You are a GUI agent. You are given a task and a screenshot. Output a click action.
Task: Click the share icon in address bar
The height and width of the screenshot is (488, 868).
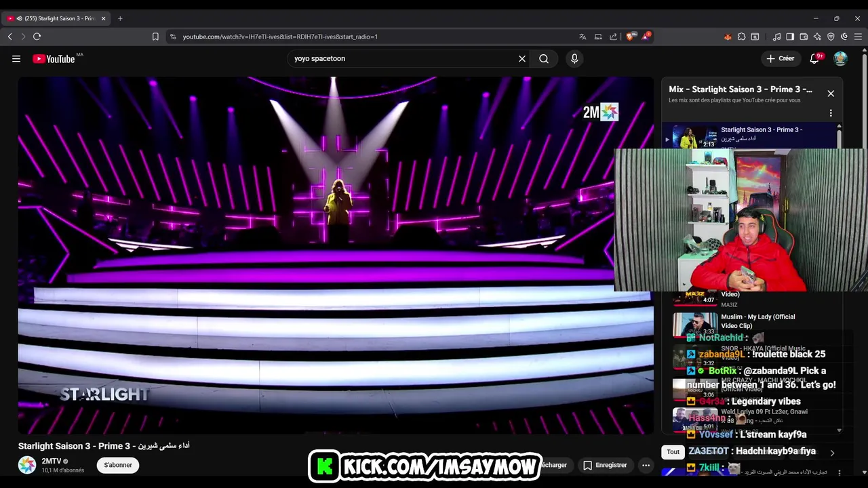614,37
